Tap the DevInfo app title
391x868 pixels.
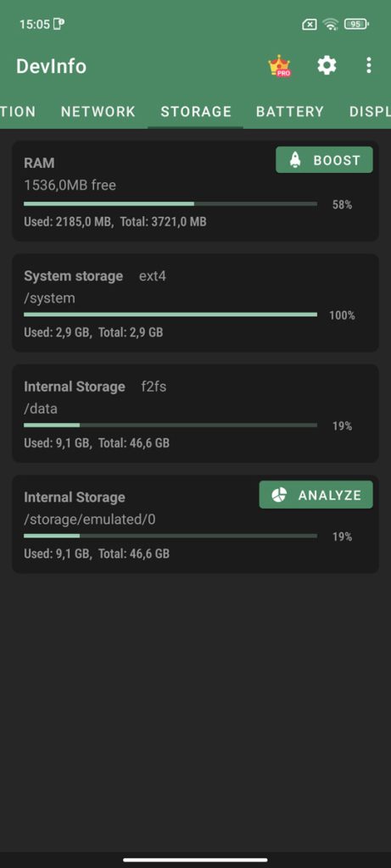point(51,66)
